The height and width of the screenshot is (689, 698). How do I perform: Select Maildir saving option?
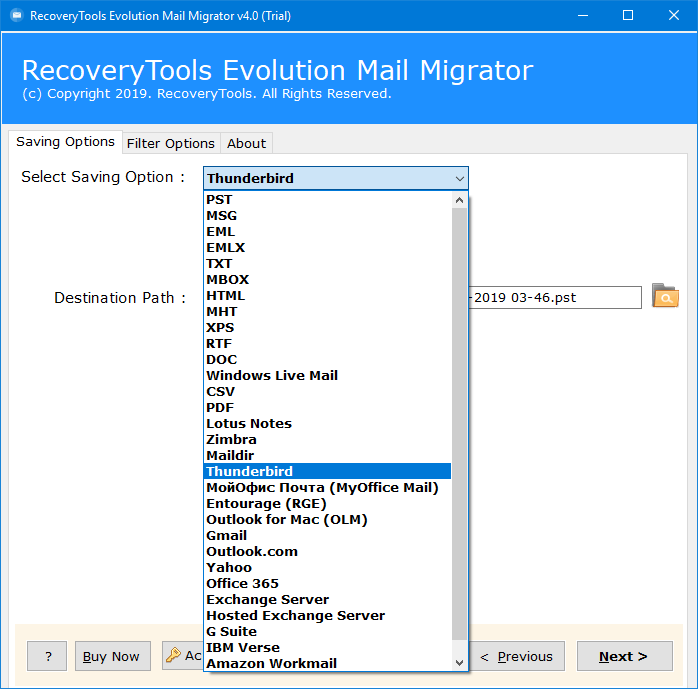click(x=327, y=455)
